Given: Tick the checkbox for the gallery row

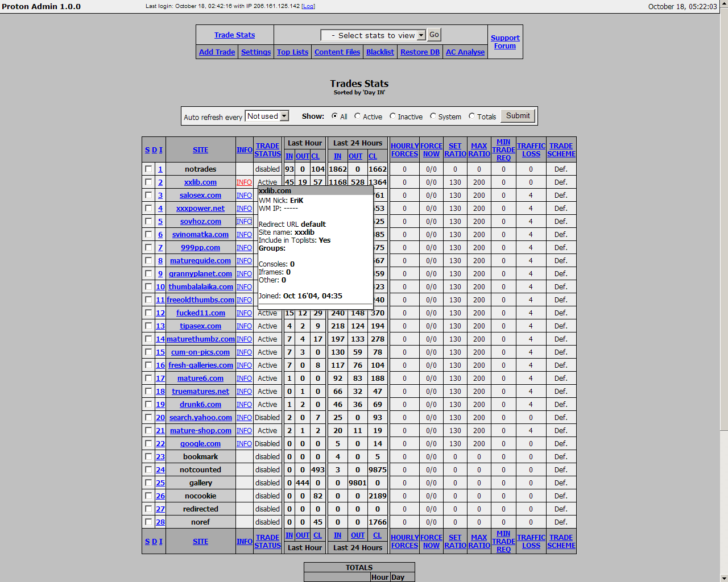Looking at the screenshot, I should click(x=148, y=483).
